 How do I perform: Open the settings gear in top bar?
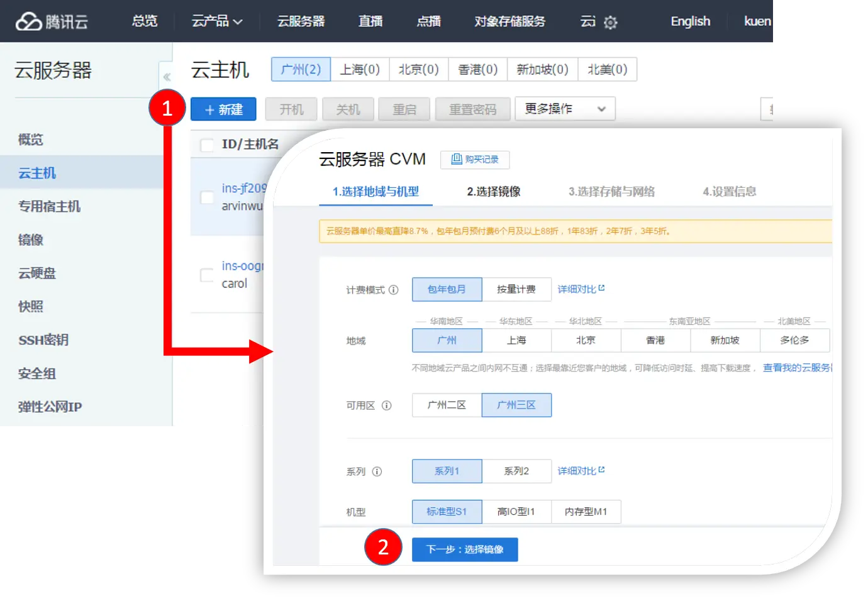(610, 23)
